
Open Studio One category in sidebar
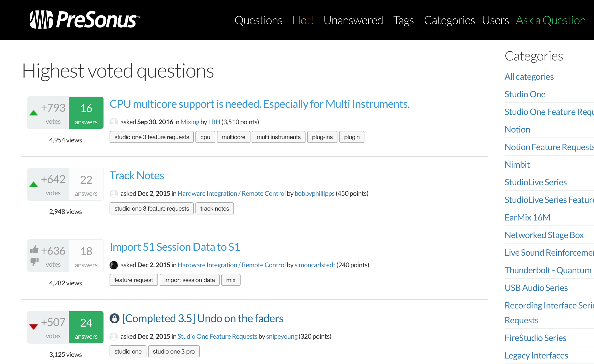(525, 94)
